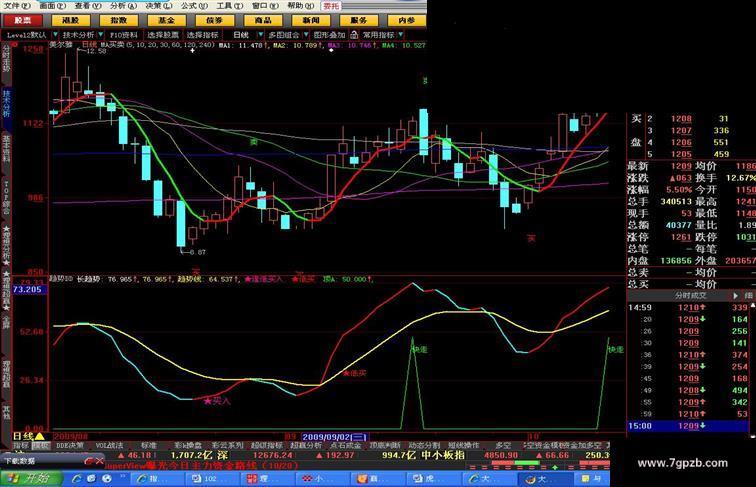Close the 下载数据 popup with red X
Screen dimensions: 756x487
point(100,461)
